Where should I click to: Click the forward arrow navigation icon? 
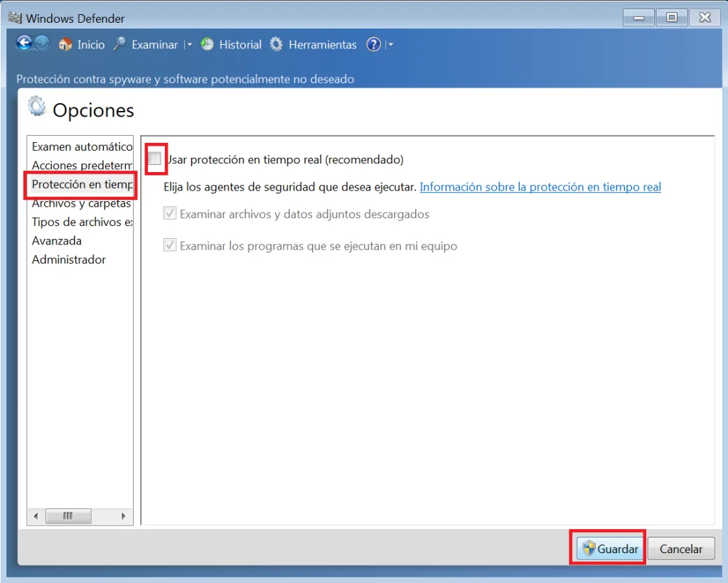click(x=42, y=43)
